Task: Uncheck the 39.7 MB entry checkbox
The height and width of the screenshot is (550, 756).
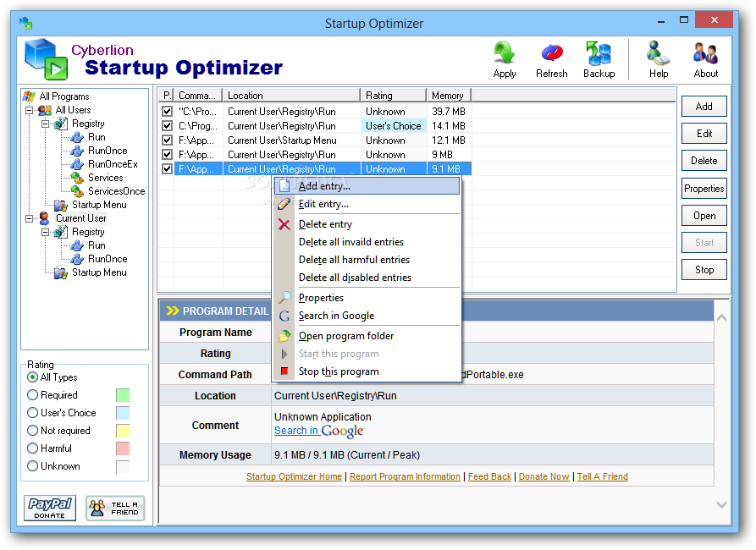Action: tap(167, 112)
